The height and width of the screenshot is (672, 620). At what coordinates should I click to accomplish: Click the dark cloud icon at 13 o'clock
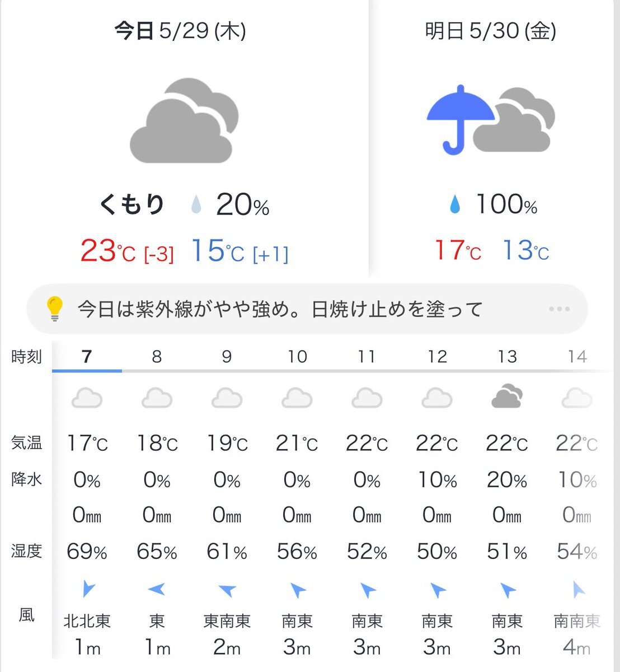coord(507,396)
